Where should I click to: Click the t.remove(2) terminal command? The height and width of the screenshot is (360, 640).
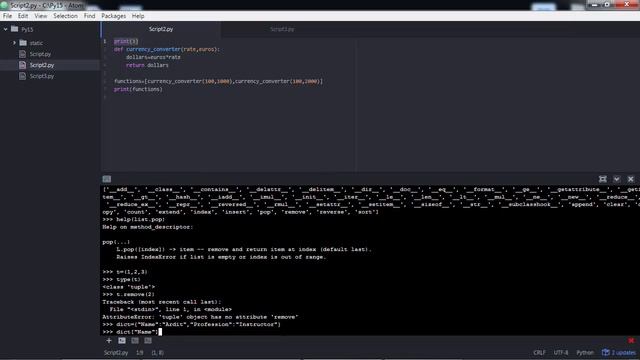(129, 294)
